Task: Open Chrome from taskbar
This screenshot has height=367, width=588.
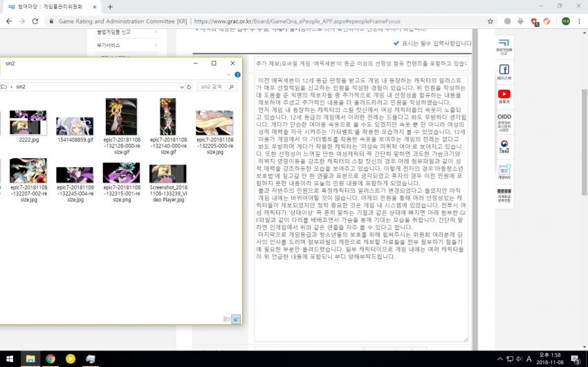Action: pos(50,359)
